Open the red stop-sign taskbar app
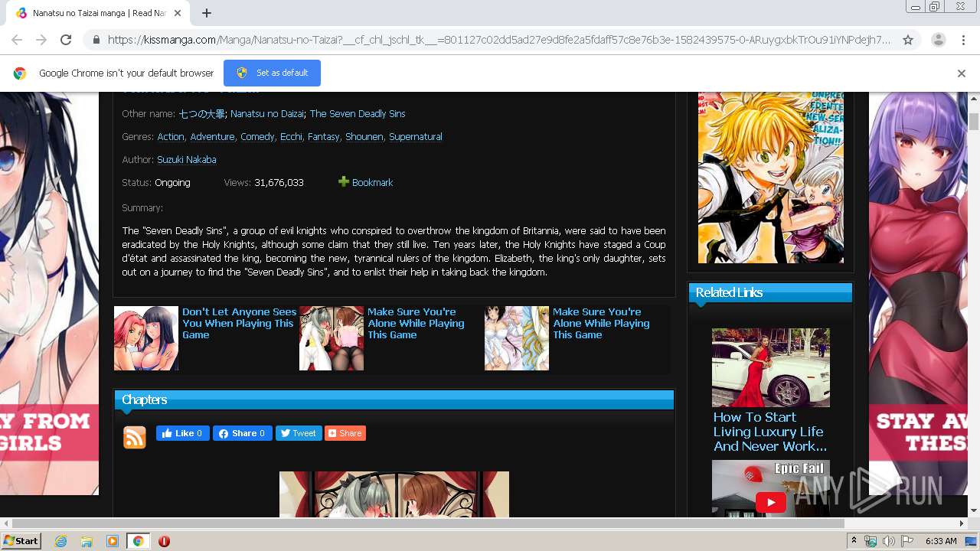The width and height of the screenshot is (980, 551). 164,541
